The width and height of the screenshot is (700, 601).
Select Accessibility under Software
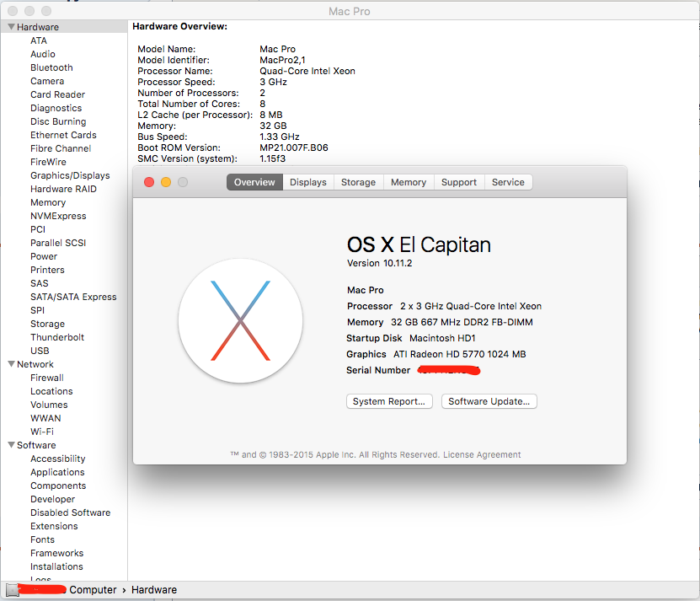point(58,459)
